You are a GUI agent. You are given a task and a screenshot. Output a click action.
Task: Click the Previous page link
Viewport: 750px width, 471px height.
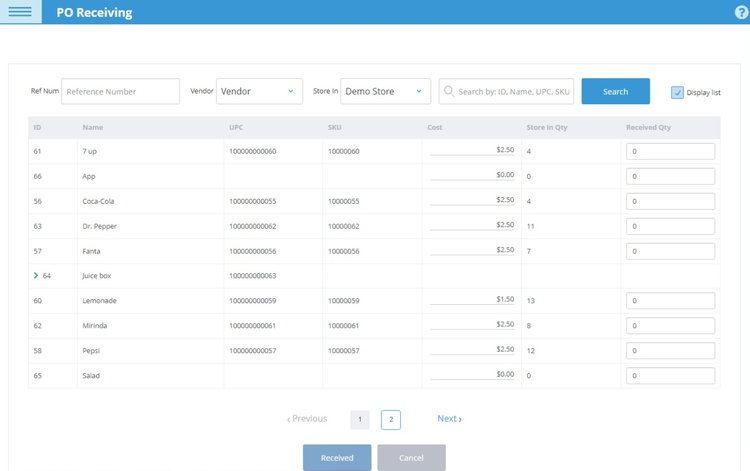307,419
